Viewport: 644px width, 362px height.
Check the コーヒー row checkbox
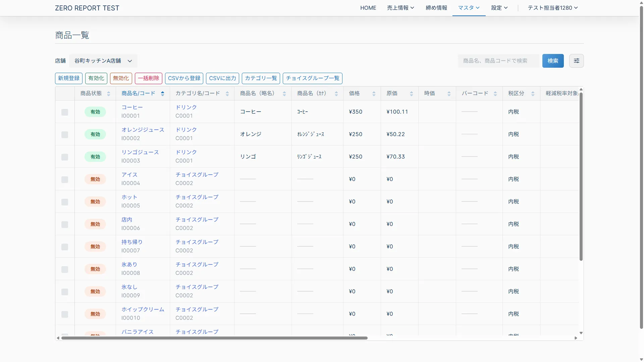tap(65, 112)
